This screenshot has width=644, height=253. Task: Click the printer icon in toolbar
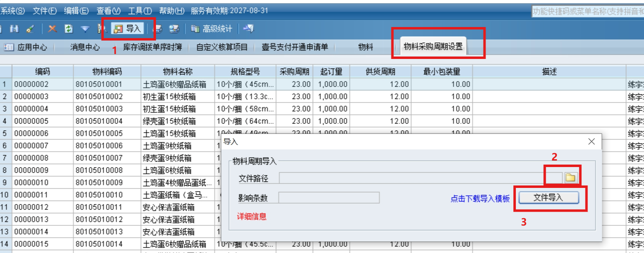pyautogui.click(x=158, y=29)
